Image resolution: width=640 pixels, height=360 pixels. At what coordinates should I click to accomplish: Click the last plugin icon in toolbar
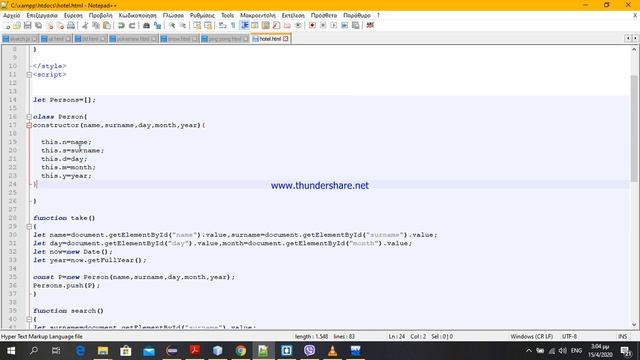[370, 25]
